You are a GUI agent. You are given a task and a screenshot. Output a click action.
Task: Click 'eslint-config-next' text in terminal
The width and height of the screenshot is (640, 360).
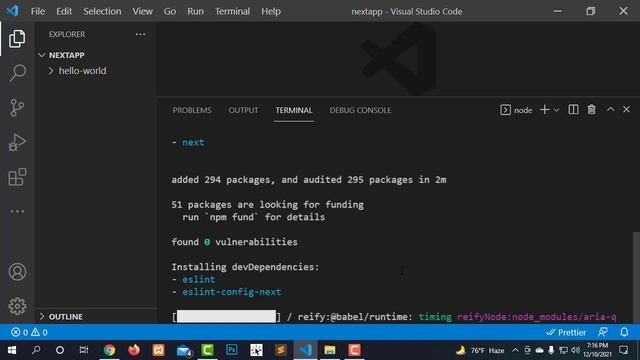tap(231, 292)
